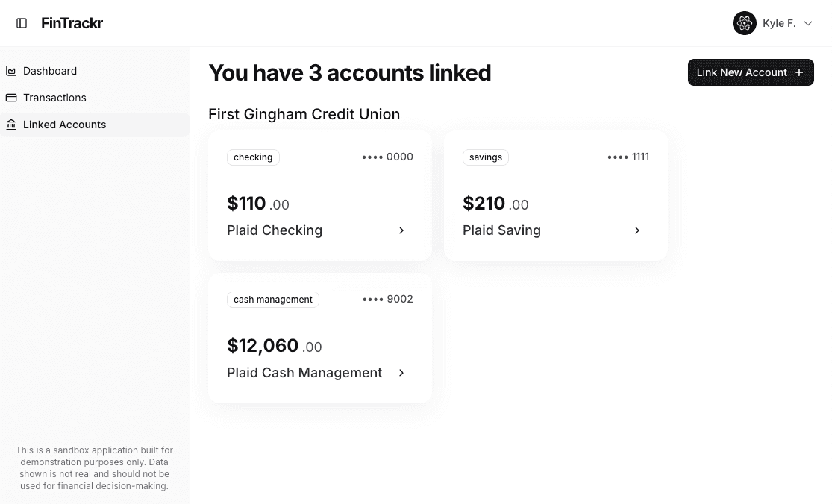Open the Plaid Checking account name
Image resolution: width=832 pixels, height=504 pixels.
click(275, 230)
